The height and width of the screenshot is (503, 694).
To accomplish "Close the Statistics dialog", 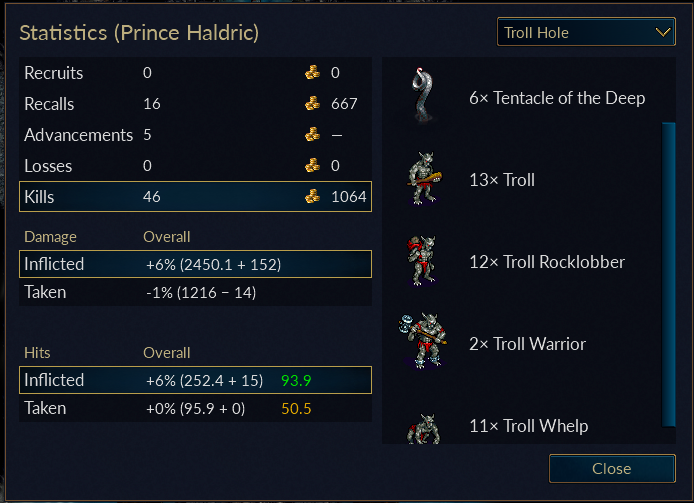I will tap(612, 468).
